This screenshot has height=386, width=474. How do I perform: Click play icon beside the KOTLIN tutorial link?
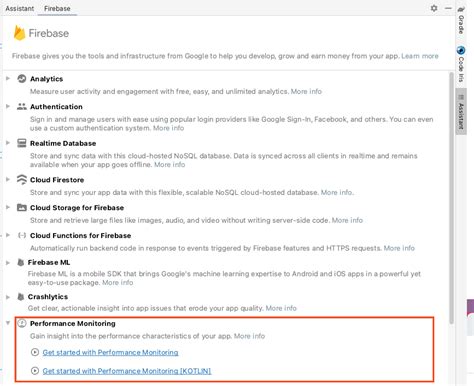[35, 371]
